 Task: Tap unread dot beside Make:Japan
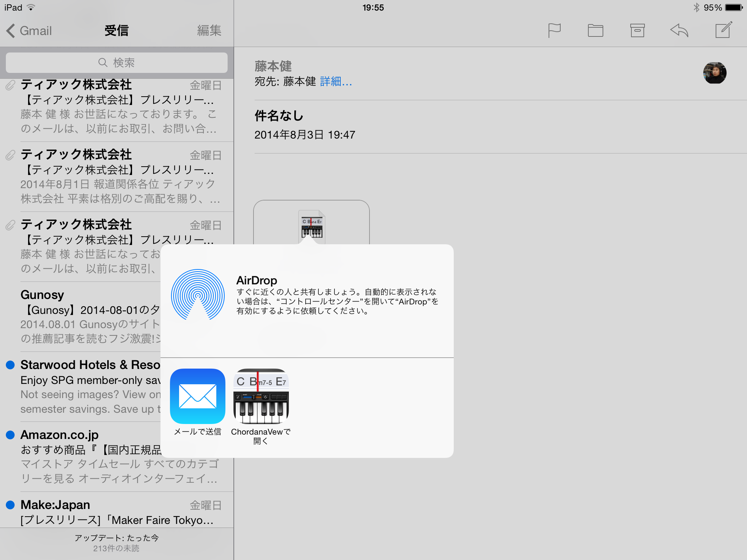point(10,505)
